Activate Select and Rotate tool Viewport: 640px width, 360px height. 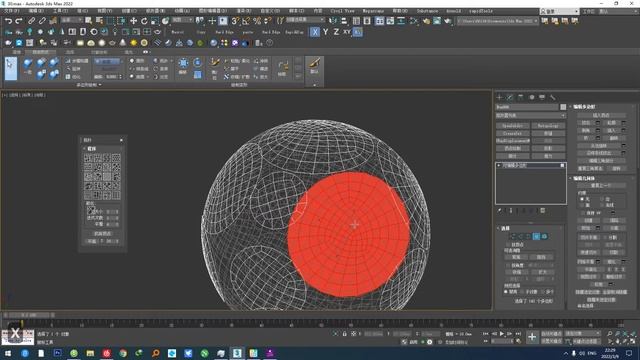coord(144,20)
